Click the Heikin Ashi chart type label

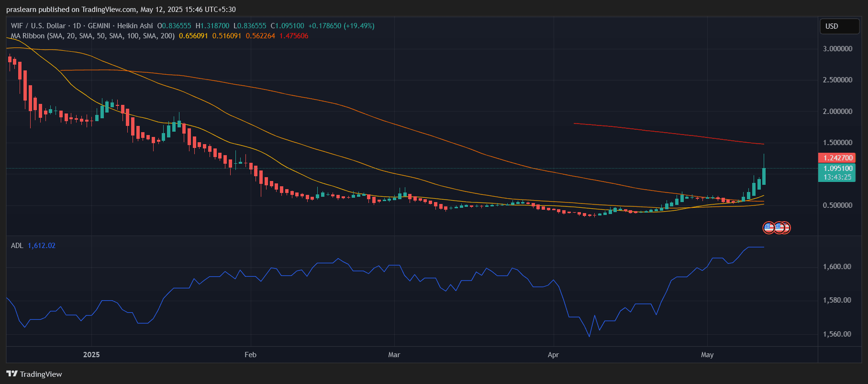pyautogui.click(x=135, y=26)
